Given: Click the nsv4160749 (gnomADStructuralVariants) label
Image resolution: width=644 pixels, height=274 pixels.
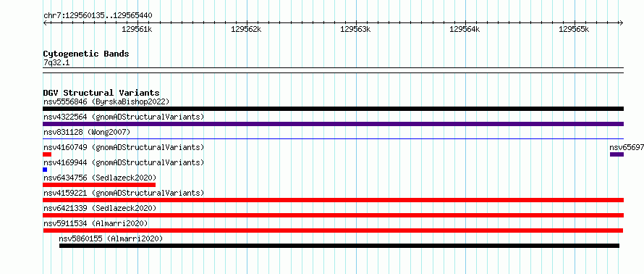Looking at the screenshot, I should pos(124,147).
